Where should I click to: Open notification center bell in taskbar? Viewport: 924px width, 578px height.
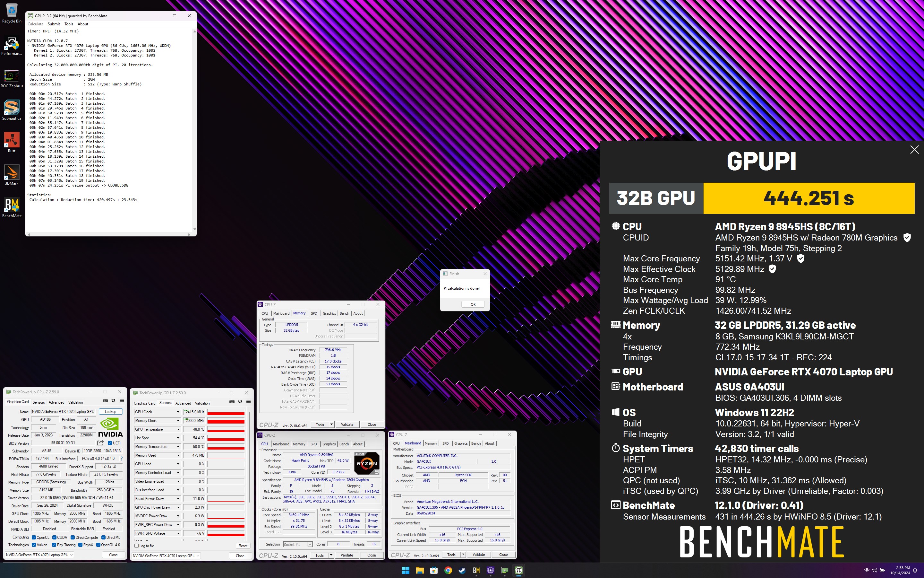point(915,570)
